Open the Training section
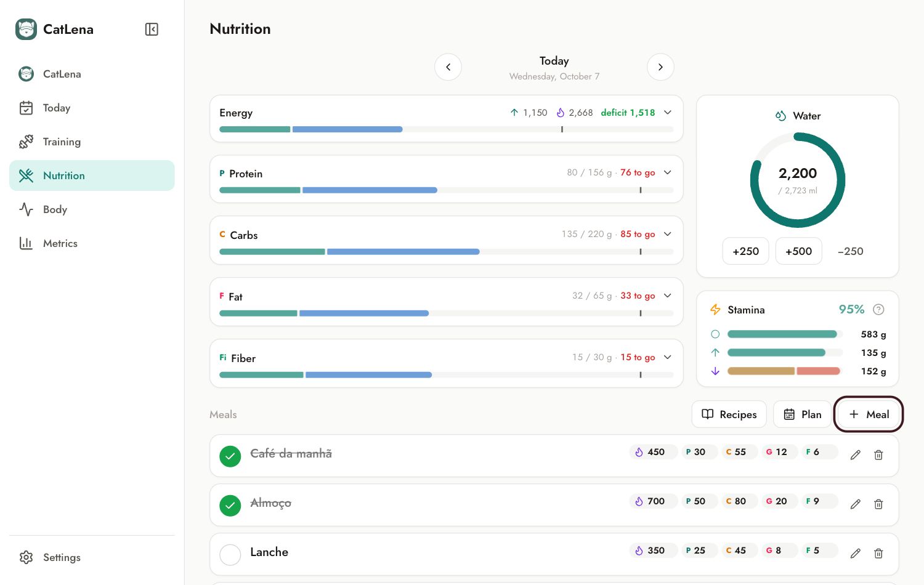 (92, 142)
